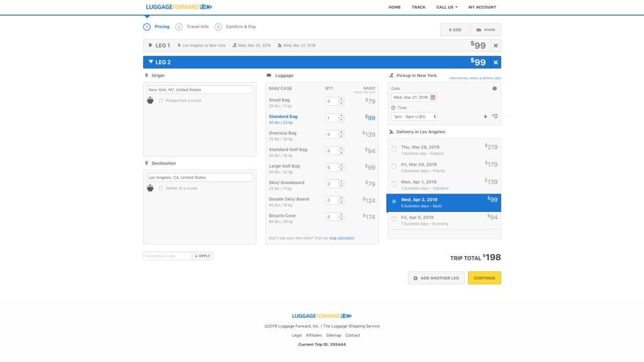Viewport: 644px width, 362px height.
Task: Click the pickup Date field 'Wed, Mar 27, 2019'
Action: pyautogui.click(x=411, y=97)
